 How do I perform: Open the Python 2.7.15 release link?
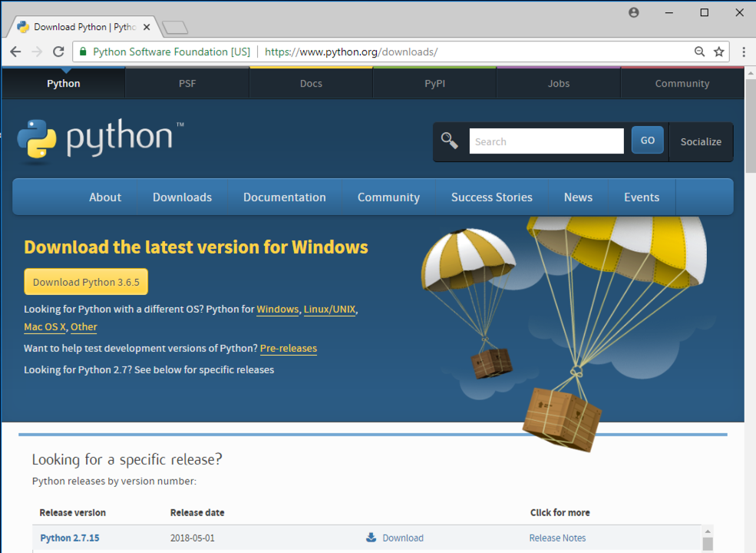pyautogui.click(x=70, y=538)
